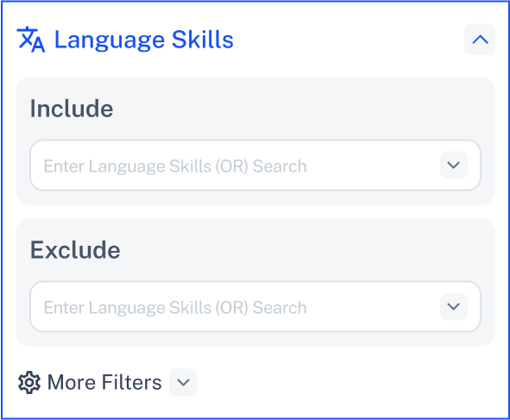
Task: Click empty area of the Exclude panel
Action: (x=293, y=250)
